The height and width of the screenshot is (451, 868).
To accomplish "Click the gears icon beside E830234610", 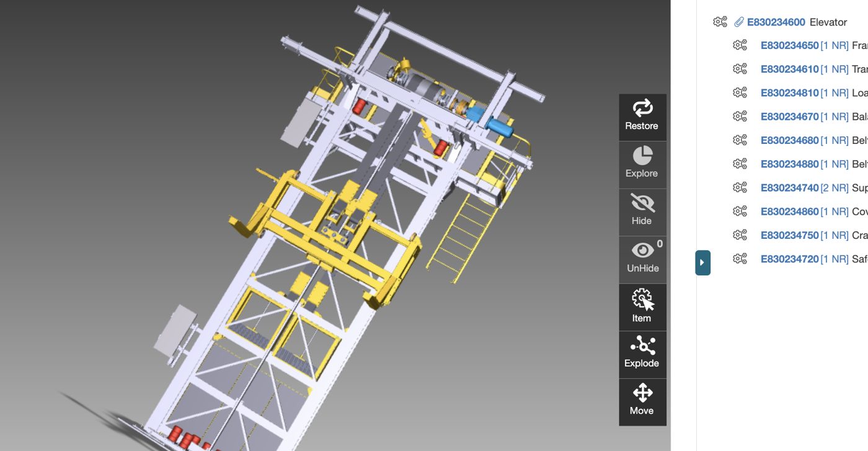I will 740,69.
